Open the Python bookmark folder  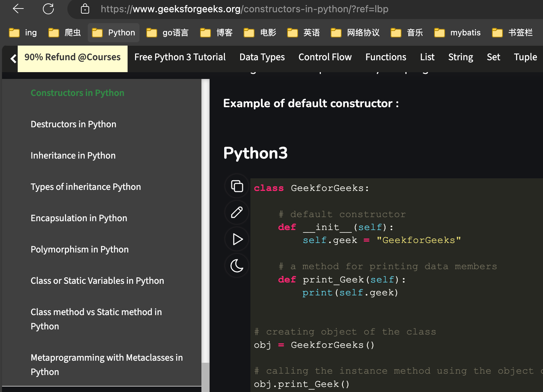[x=114, y=33]
